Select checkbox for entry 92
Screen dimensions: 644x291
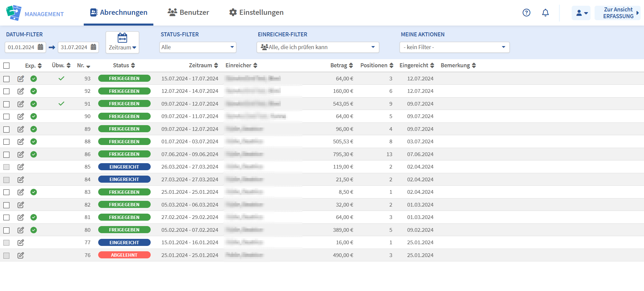coord(6,91)
